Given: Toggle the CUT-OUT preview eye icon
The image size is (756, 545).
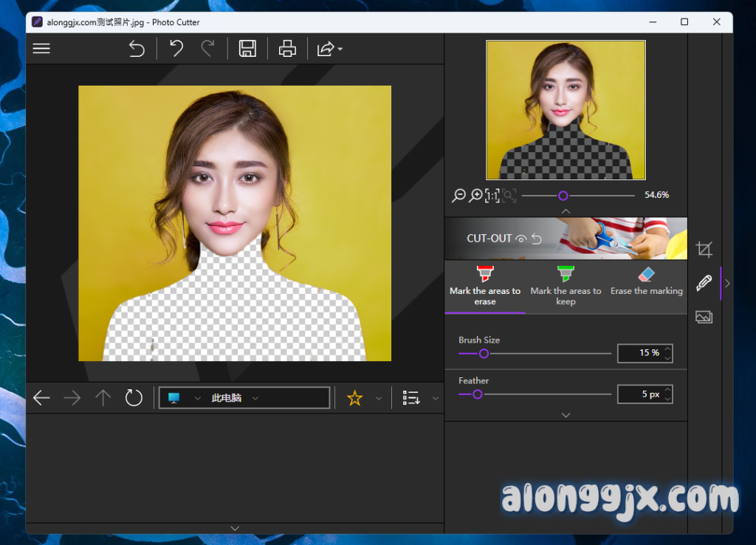Looking at the screenshot, I should (521, 239).
